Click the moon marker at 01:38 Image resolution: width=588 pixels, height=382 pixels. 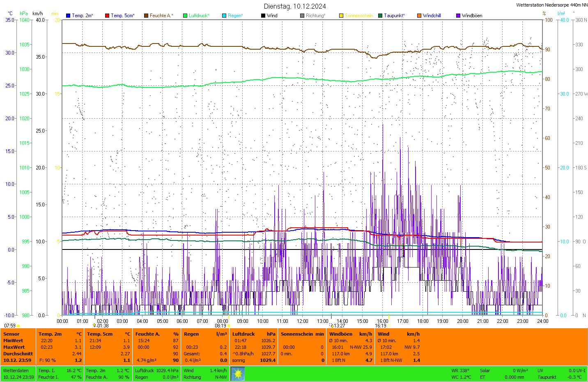[94, 325]
